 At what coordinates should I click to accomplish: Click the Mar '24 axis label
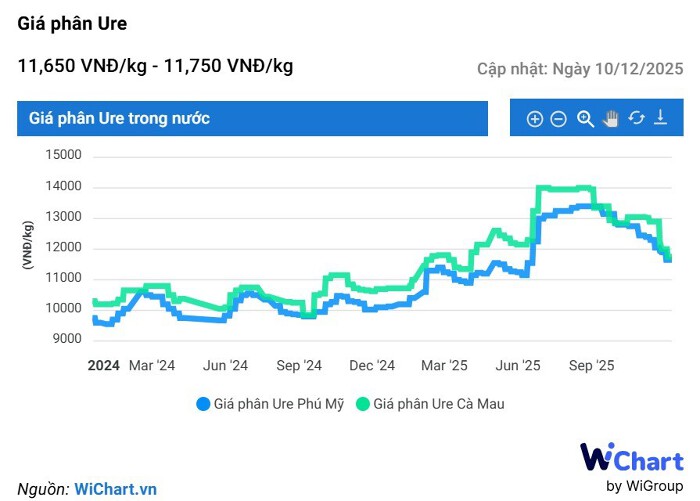(x=152, y=365)
